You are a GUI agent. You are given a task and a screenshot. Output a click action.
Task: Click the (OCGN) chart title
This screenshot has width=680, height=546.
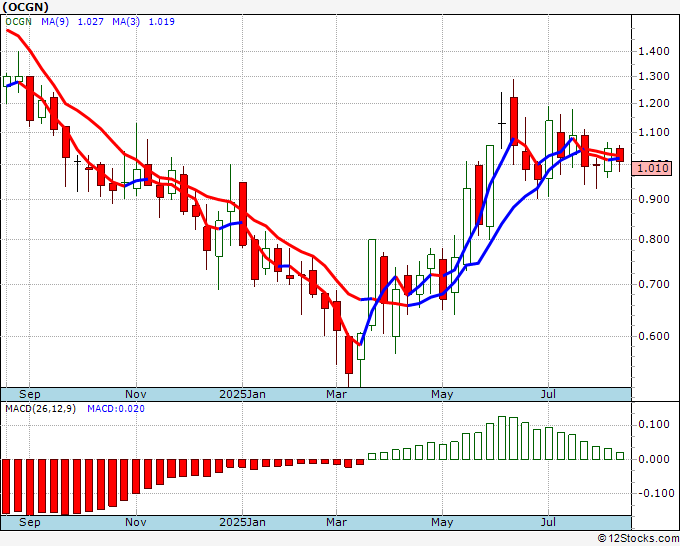25,7
